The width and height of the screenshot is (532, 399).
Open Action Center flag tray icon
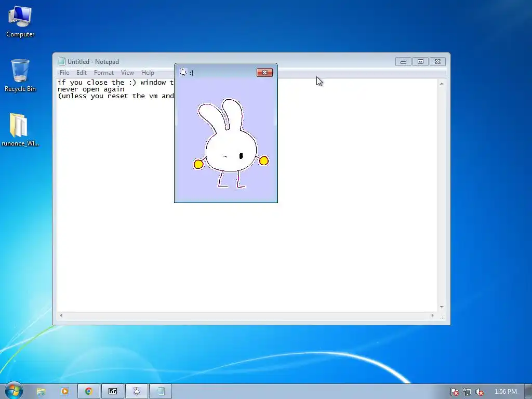[x=454, y=392]
